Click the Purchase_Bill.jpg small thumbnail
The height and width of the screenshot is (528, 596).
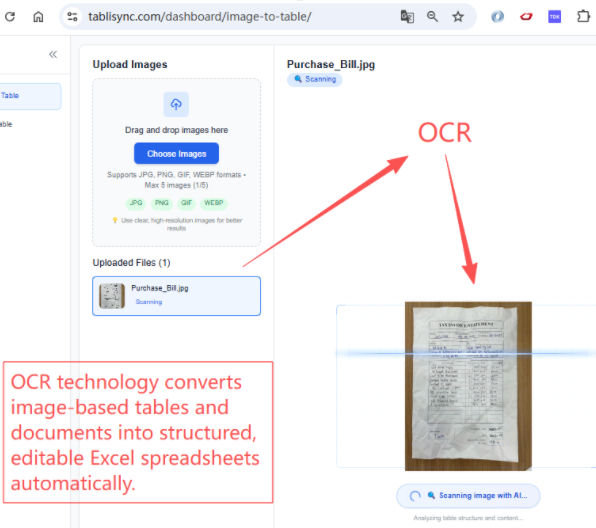[x=112, y=296]
